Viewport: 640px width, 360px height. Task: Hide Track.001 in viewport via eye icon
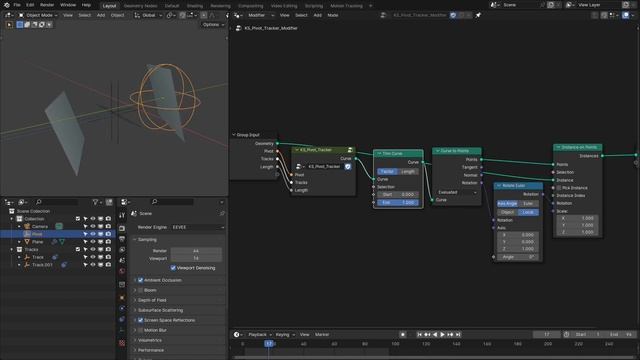tap(93, 265)
